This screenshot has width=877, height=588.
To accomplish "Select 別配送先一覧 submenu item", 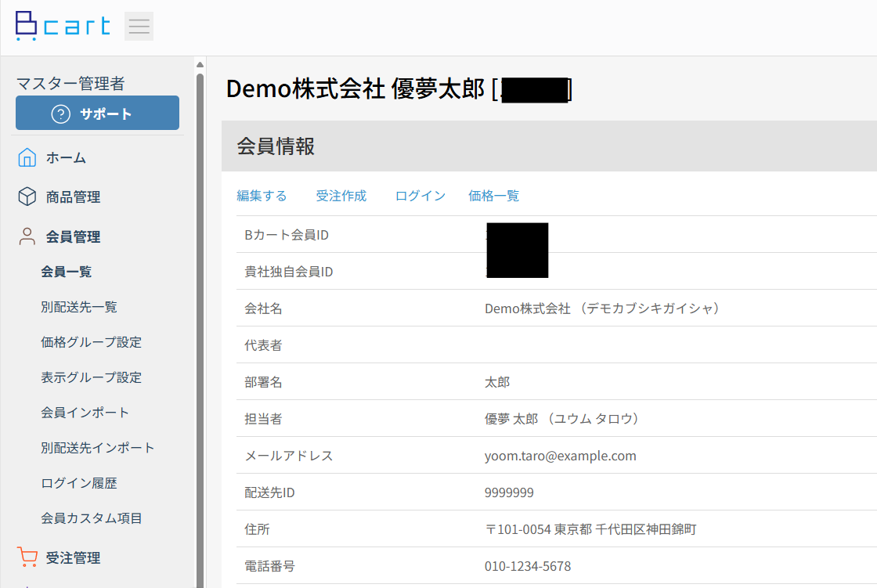I will point(79,307).
